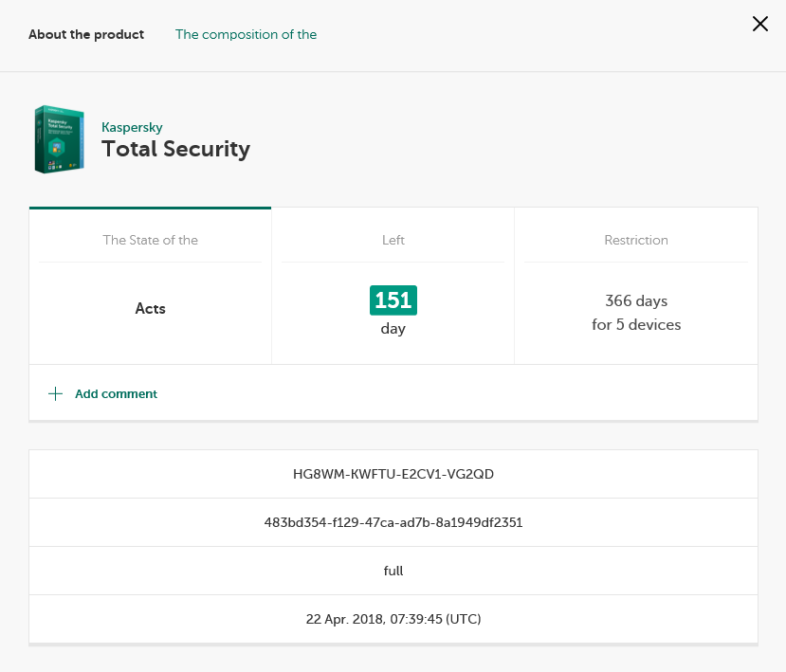Image resolution: width=786 pixels, height=672 pixels.
Task: Click the plus icon beside Add comment
Action: 55,393
